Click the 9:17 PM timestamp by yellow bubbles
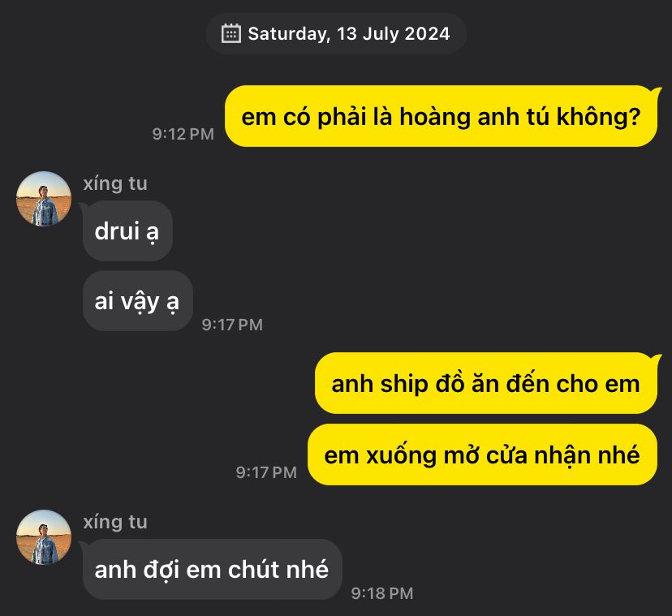 coord(266,472)
